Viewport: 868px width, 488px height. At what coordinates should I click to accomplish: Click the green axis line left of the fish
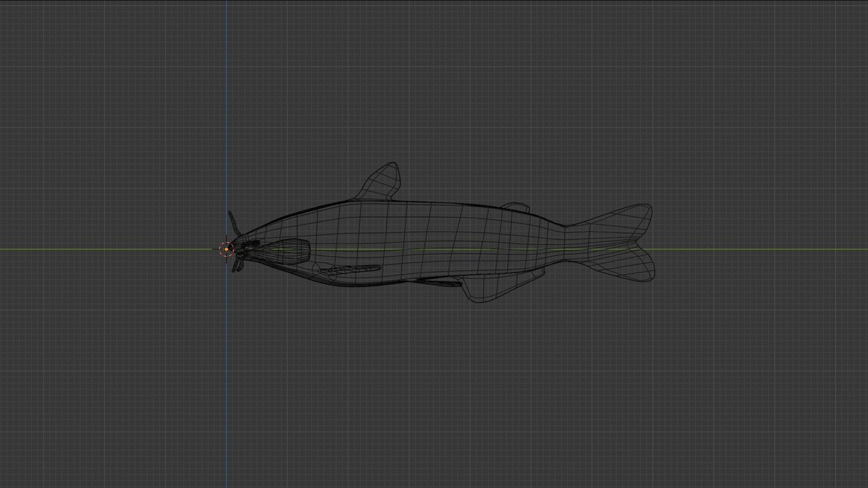(x=102, y=249)
